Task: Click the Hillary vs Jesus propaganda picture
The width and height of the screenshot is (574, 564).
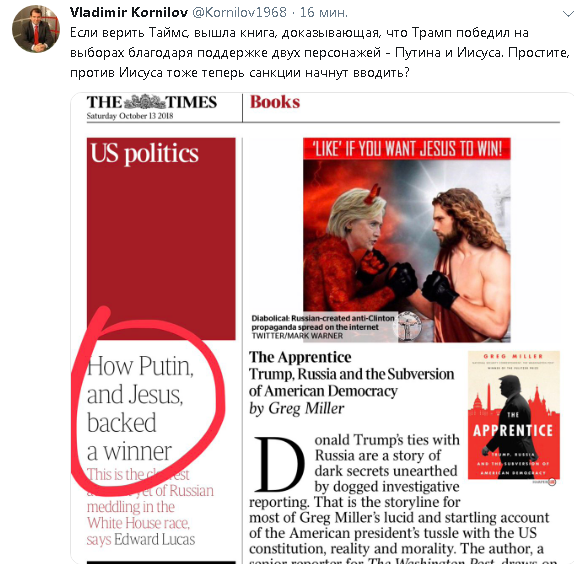Action: [407, 240]
